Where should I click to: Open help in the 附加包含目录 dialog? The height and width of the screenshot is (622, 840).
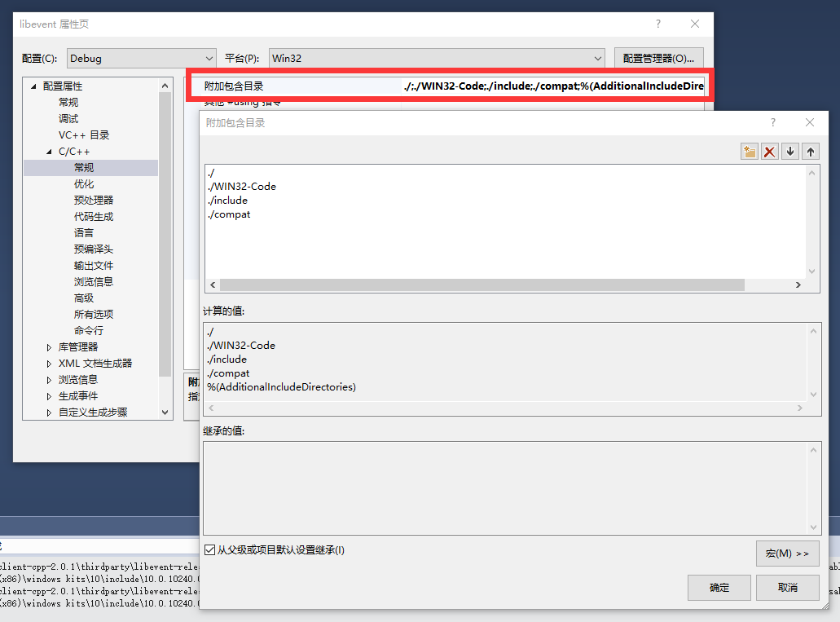772,122
